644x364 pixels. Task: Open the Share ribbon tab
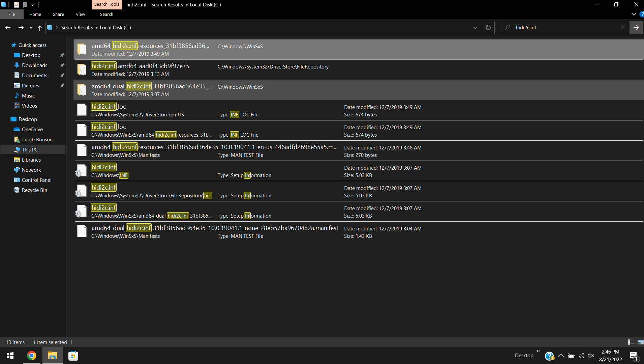(x=58, y=14)
